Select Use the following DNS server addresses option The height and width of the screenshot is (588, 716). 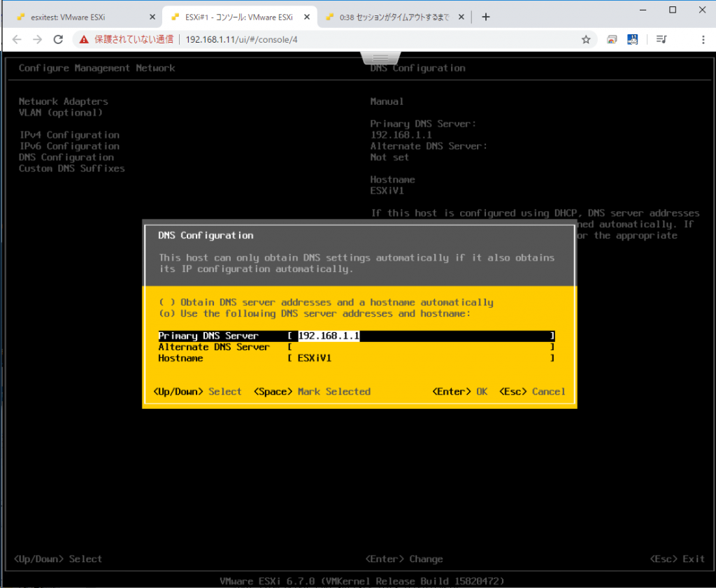coord(314,314)
